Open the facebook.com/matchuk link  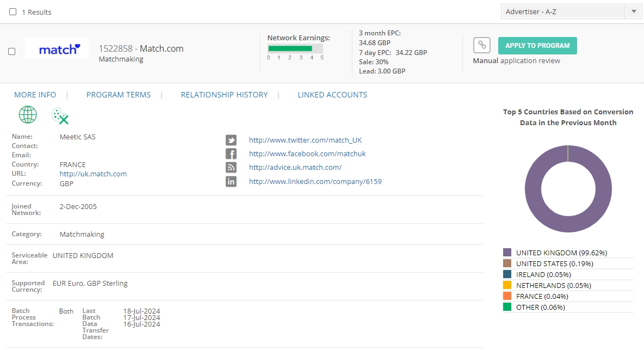pyautogui.click(x=307, y=153)
